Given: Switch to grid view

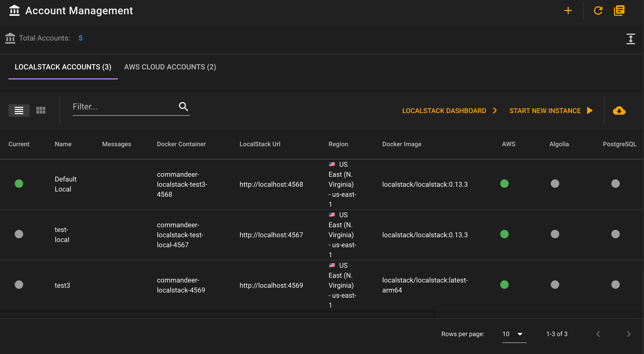Looking at the screenshot, I should (41, 110).
